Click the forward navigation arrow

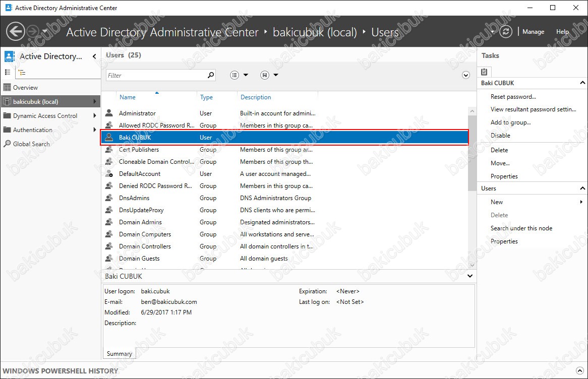pos(33,31)
